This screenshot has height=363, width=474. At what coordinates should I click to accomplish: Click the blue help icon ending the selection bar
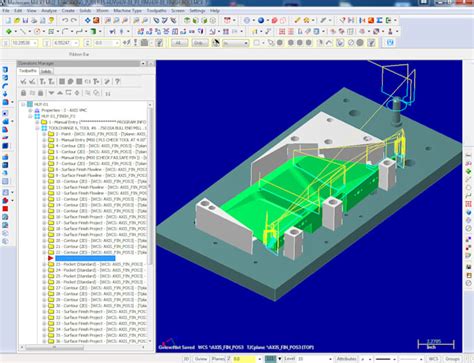(x=390, y=43)
